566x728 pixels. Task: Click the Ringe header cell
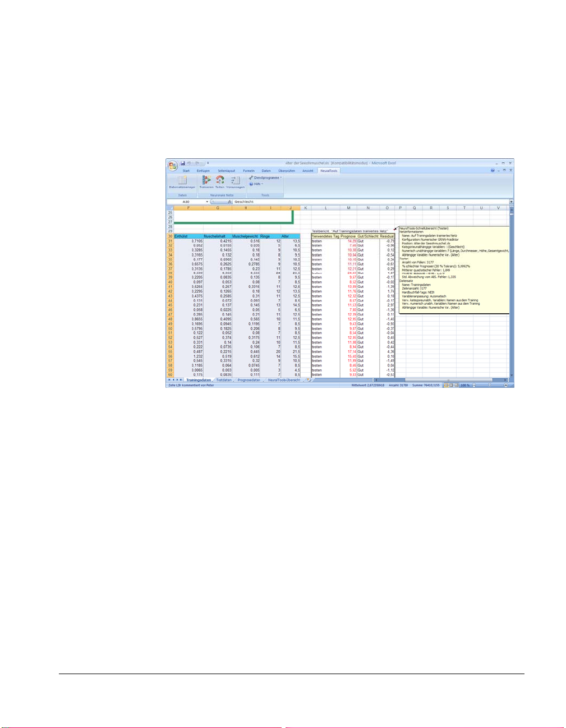(x=270, y=236)
